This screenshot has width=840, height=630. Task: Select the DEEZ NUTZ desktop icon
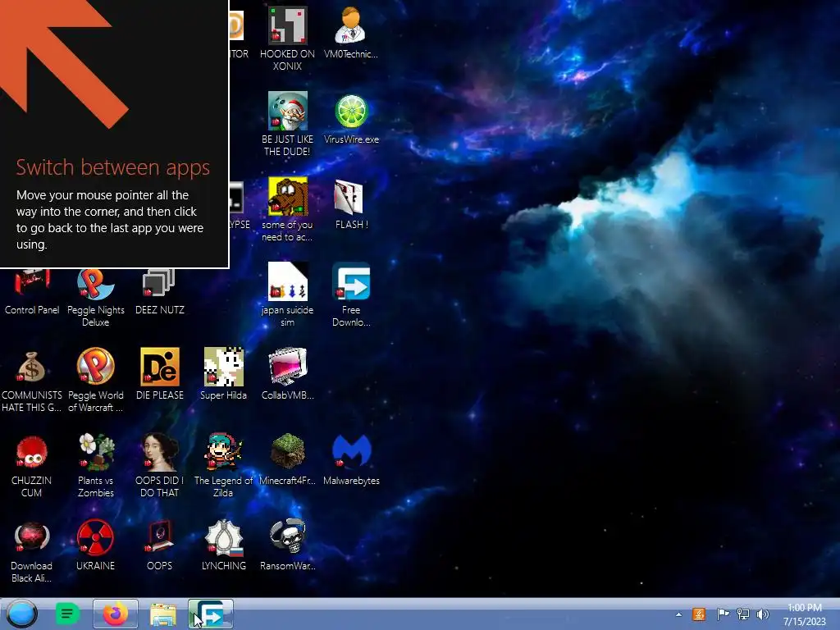click(159, 282)
